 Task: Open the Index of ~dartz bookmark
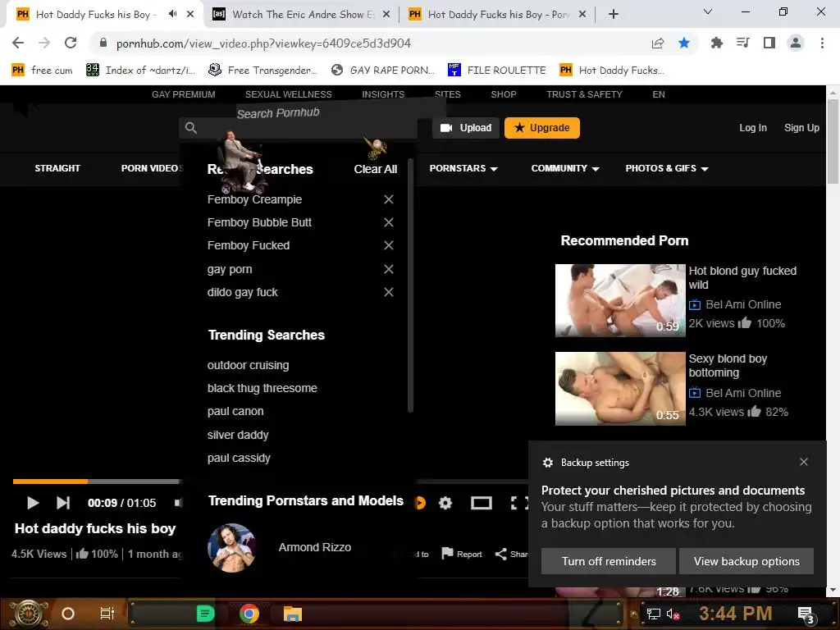click(x=141, y=71)
